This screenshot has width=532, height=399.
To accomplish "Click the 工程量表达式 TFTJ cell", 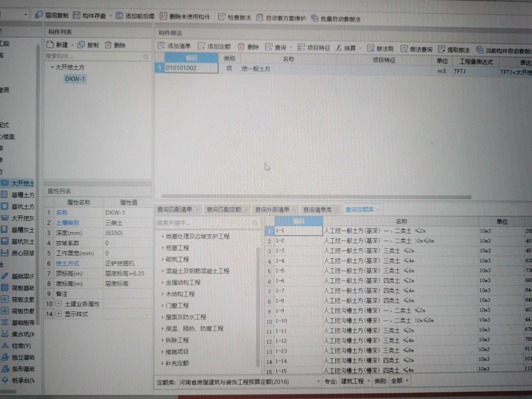I will [x=475, y=71].
